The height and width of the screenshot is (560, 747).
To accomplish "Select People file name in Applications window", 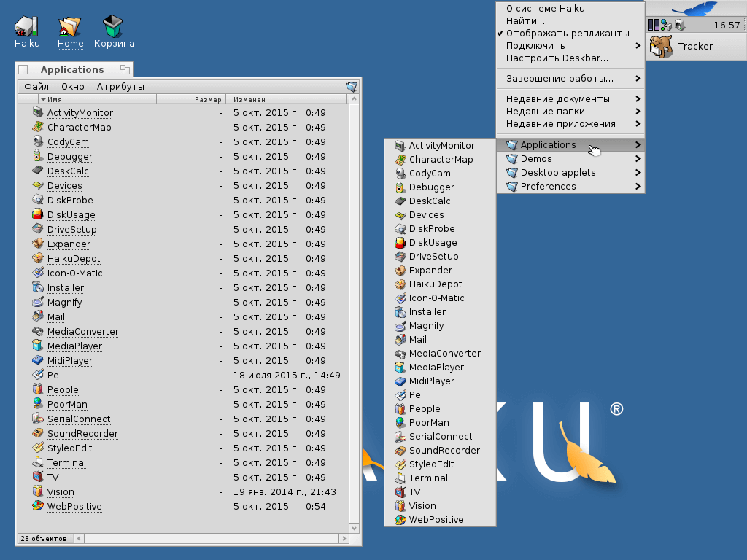I will [x=63, y=389].
